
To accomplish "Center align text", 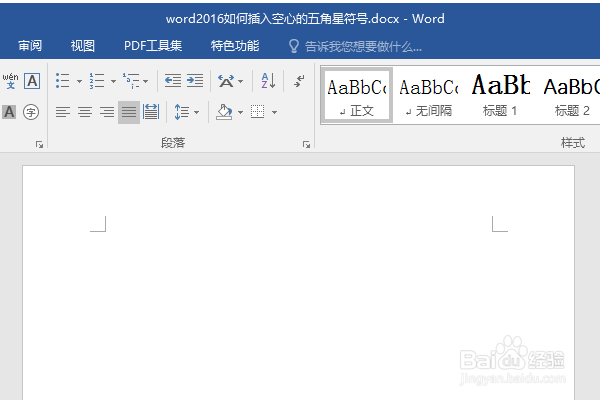I will (x=85, y=112).
